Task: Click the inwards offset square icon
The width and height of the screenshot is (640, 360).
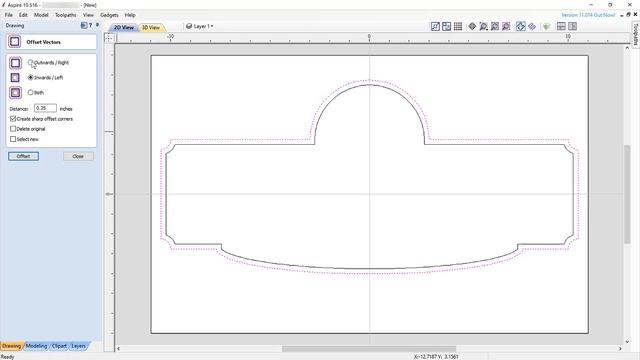Action: [15, 78]
